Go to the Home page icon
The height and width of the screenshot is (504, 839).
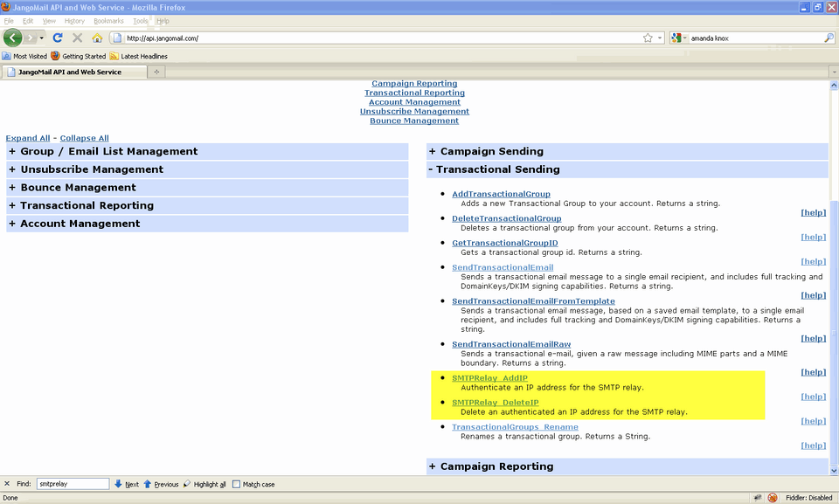click(x=97, y=38)
